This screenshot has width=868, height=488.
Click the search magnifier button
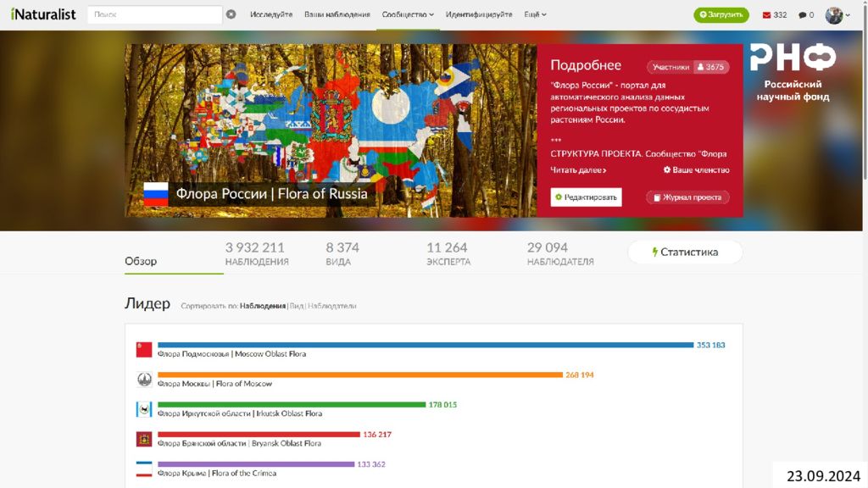click(x=231, y=14)
